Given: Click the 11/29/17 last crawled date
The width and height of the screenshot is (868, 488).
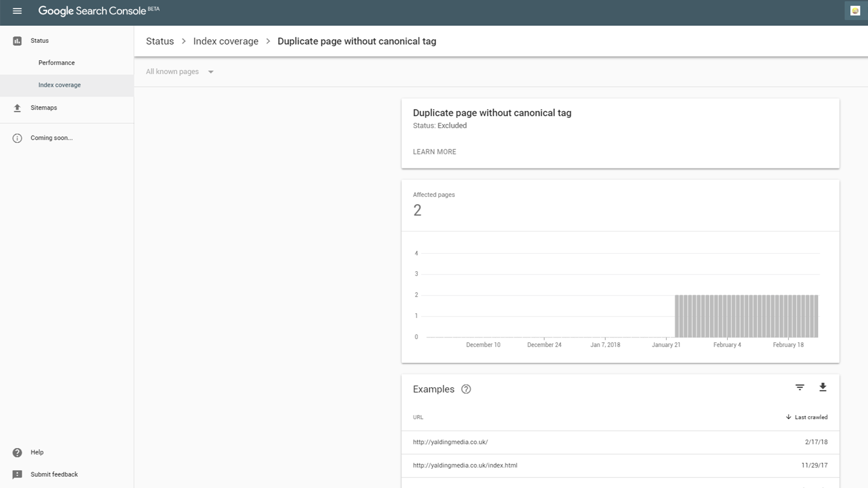Looking at the screenshot, I should coord(814,465).
